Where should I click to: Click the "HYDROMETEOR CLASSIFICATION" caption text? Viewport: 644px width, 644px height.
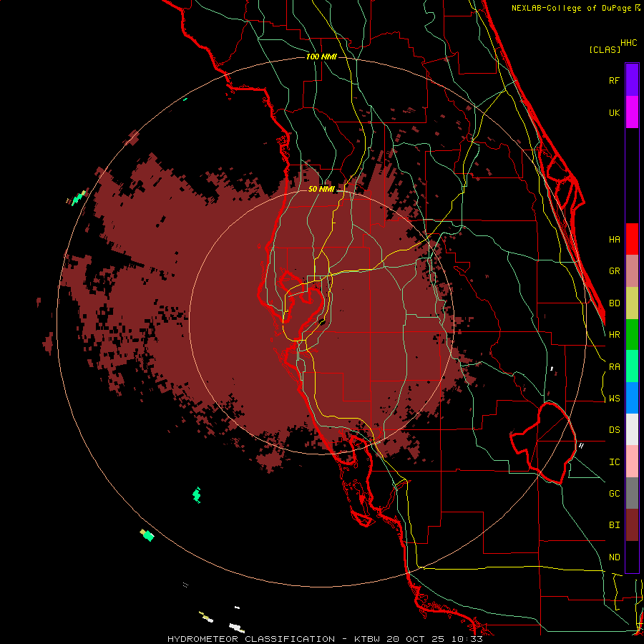coord(251,639)
